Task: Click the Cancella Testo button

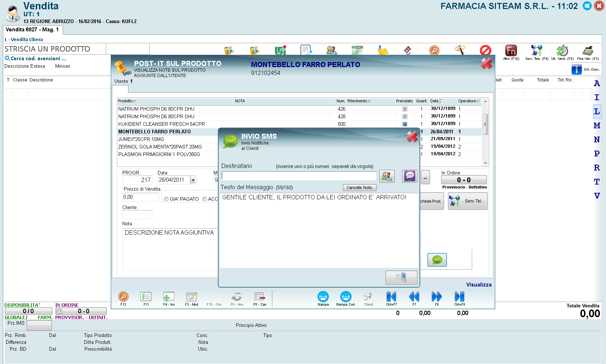Action: point(360,187)
